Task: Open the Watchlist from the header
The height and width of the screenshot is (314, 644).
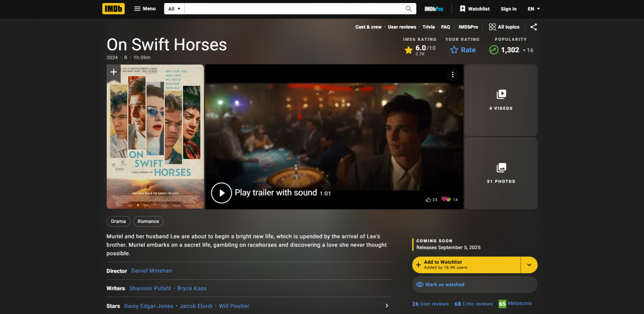Action: pos(474,9)
